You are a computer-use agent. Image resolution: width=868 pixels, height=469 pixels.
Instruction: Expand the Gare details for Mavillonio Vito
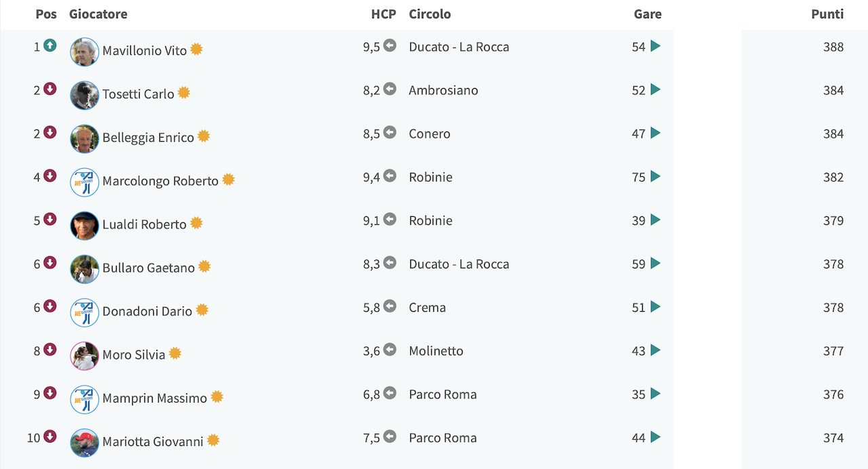tap(655, 46)
